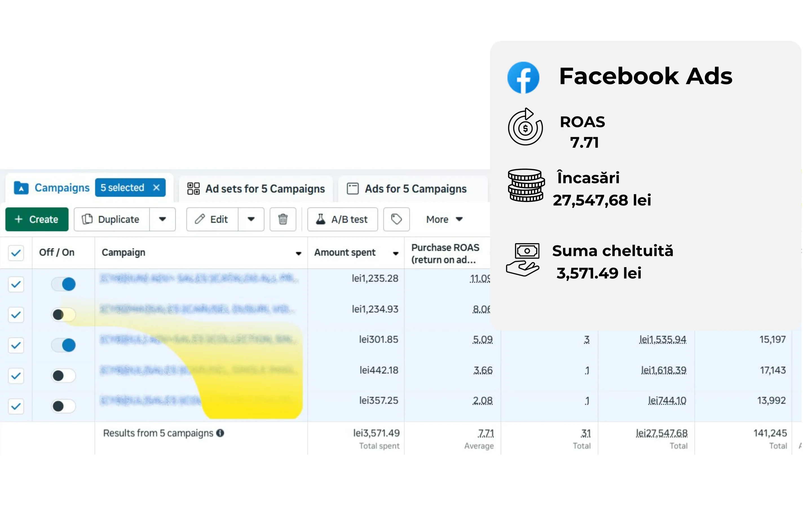Enable the fourth campaign's Off/On toggle

coord(63,376)
